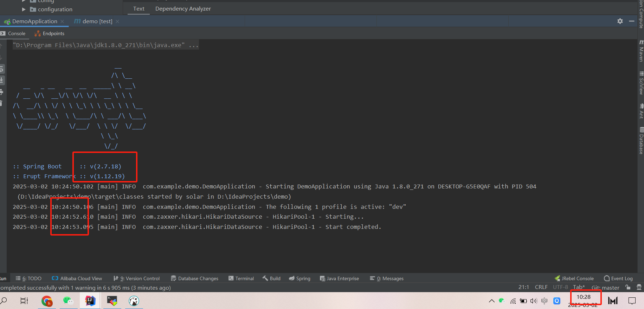Click the 'profile is active: "dev"' log line
The height and width of the screenshot is (309, 644).
pos(210,207)
